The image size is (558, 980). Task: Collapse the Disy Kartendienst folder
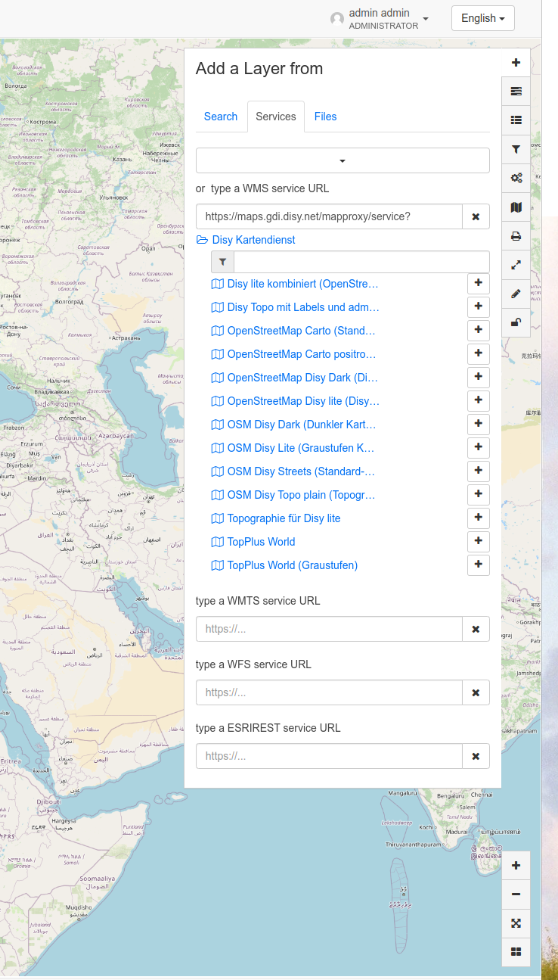(246, 240)
